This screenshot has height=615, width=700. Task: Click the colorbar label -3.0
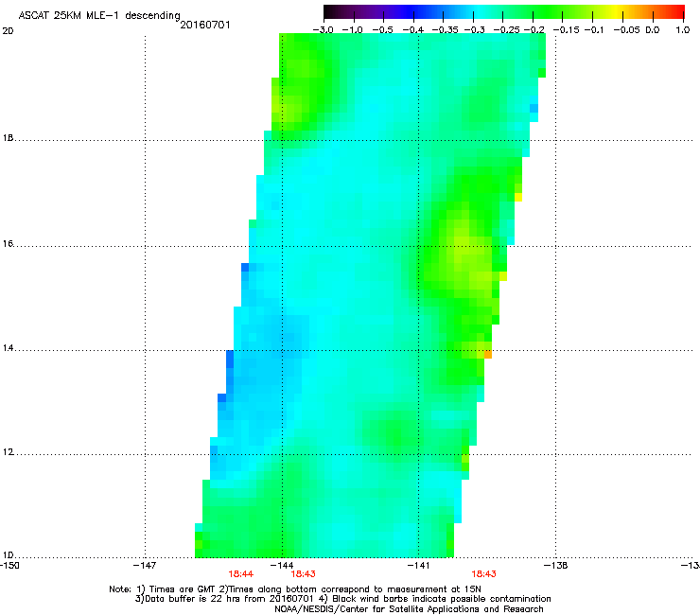324,30
